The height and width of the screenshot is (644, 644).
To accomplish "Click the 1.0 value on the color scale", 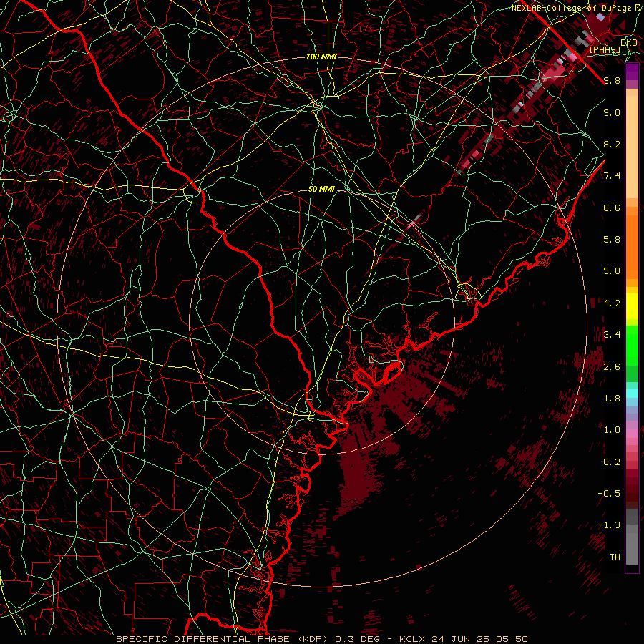I will [612, 430].
